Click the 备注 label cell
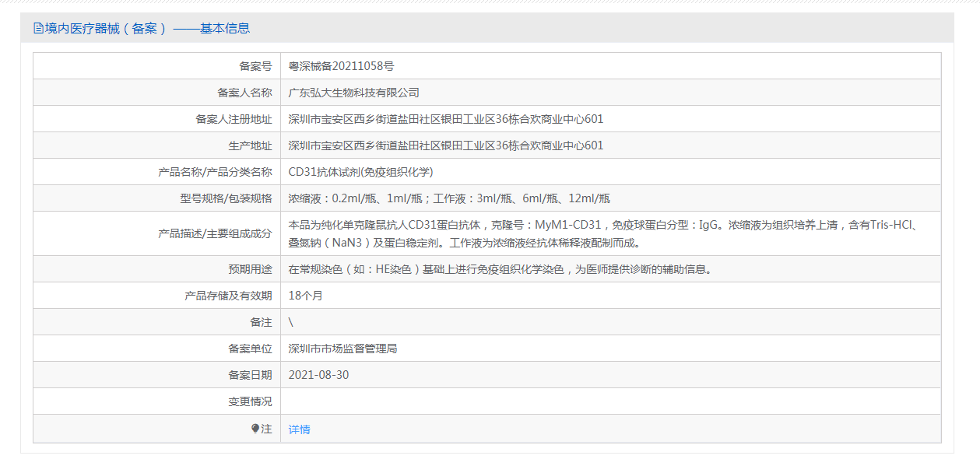Image resolution: width=980 pixels, height=466 pixels. point(156,322)
